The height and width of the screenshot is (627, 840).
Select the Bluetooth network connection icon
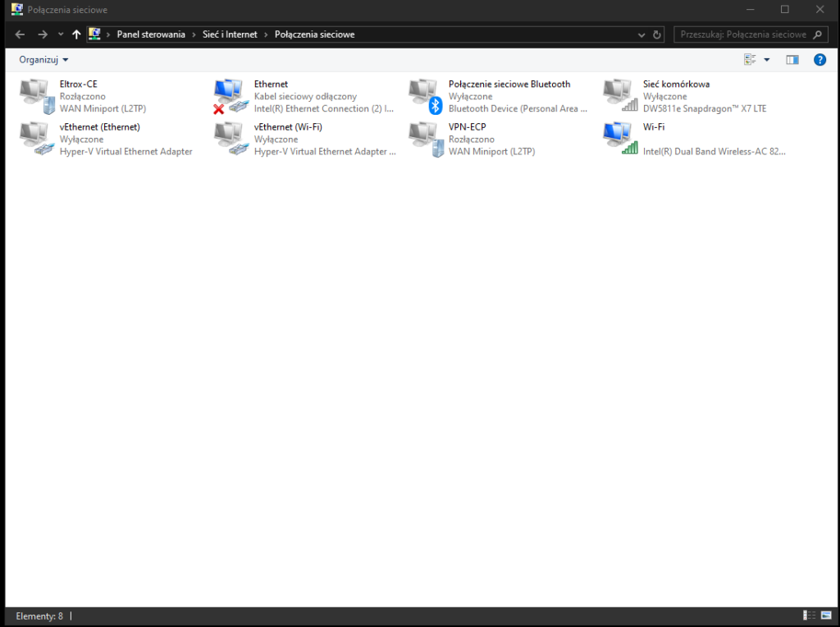click(424, 95)
